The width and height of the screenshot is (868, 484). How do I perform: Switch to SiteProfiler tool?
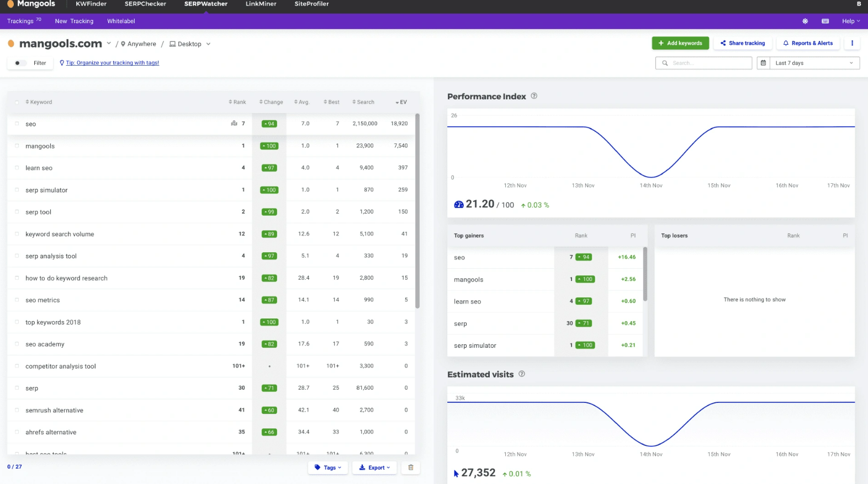[x=311, y=4]
